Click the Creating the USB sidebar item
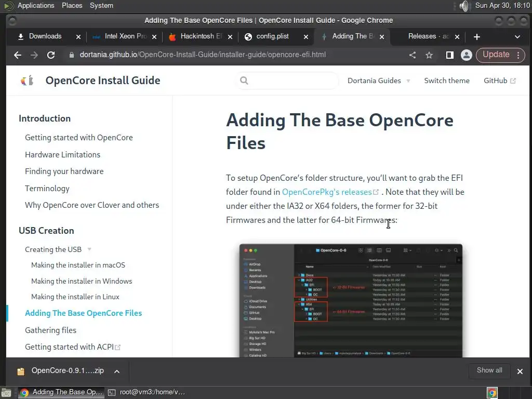The height and width of the screenshot is (399, 532). [x=54, y=249]
